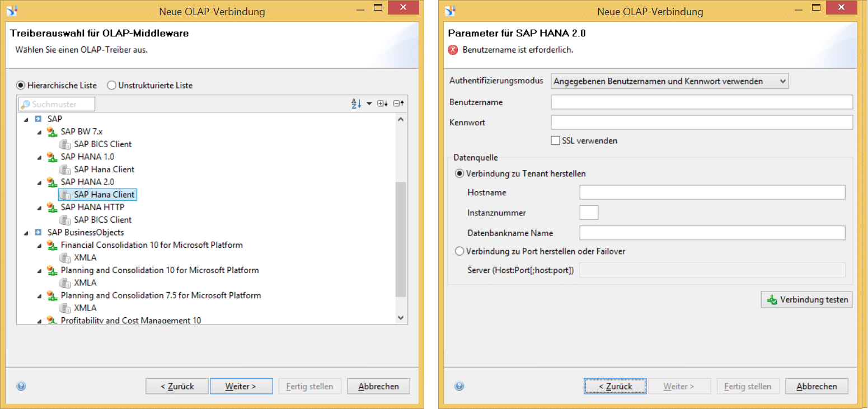The image size is (868, 409).
Task: Collapse Planning and Consolidation 10 node
Action: coord(39,271)
